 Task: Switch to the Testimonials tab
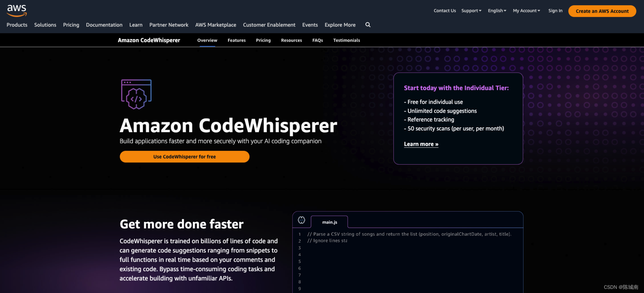pos(347,40)
